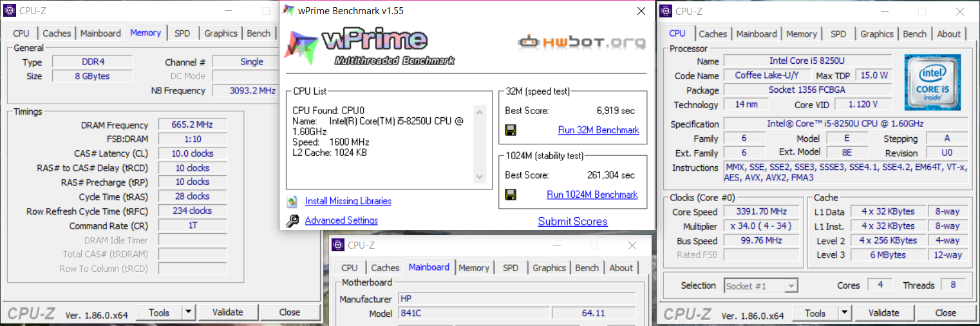Close the wPrime Benchmark window
This screenshot has width=980, height=326.
tap(641, 11)
